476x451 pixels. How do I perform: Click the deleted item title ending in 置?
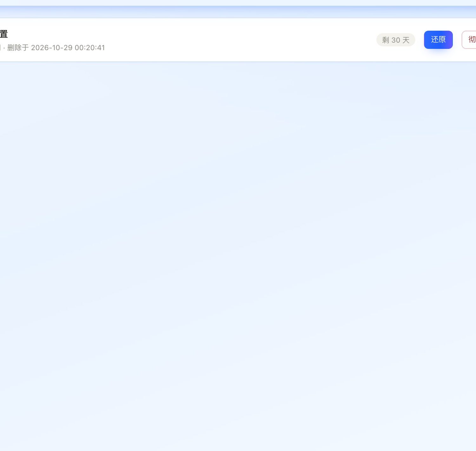(4, 34)
